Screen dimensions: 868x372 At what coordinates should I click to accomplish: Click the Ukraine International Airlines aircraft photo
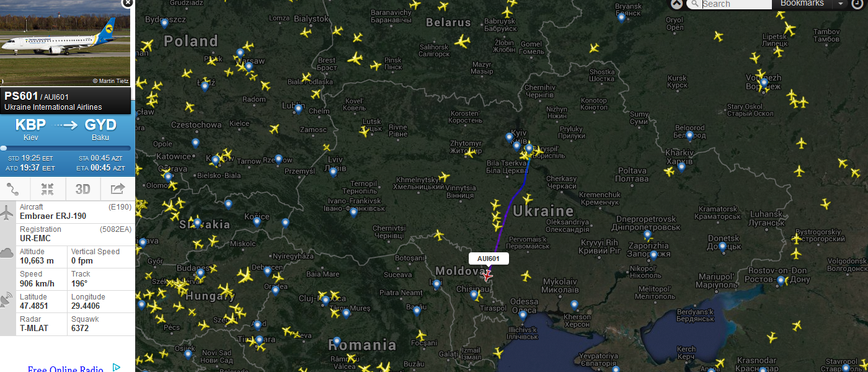coord(66,43)
